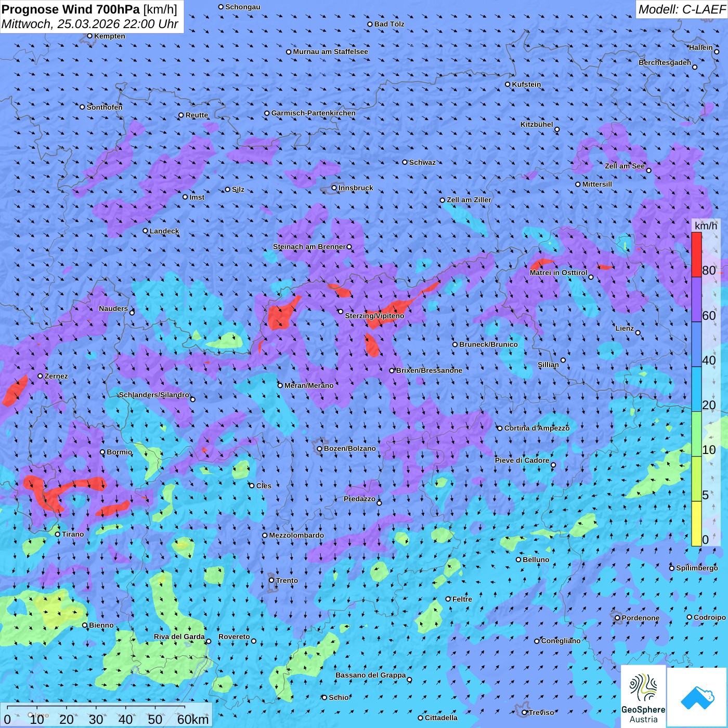This screenshot has height=728, width=728.
Task: Click the 'Kitzbühel' label
Action: (x=537, y=124)
